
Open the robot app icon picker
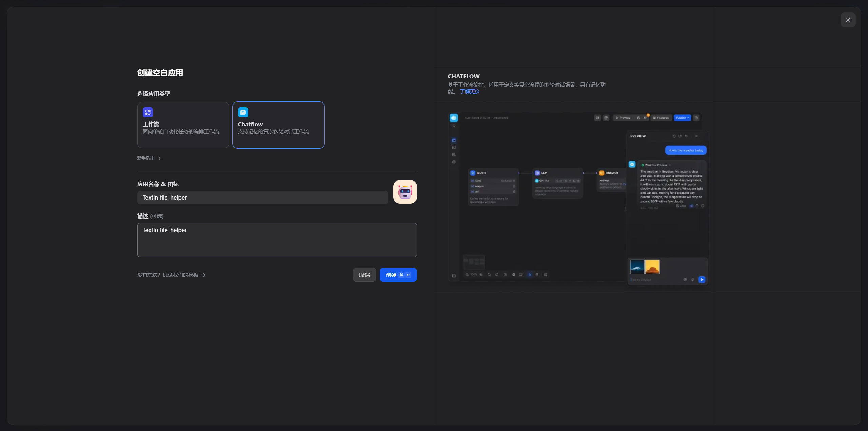click(x=405, y=192)
